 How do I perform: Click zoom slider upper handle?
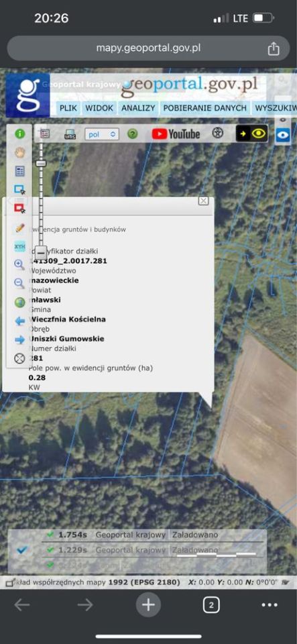(x=41, y=164)
